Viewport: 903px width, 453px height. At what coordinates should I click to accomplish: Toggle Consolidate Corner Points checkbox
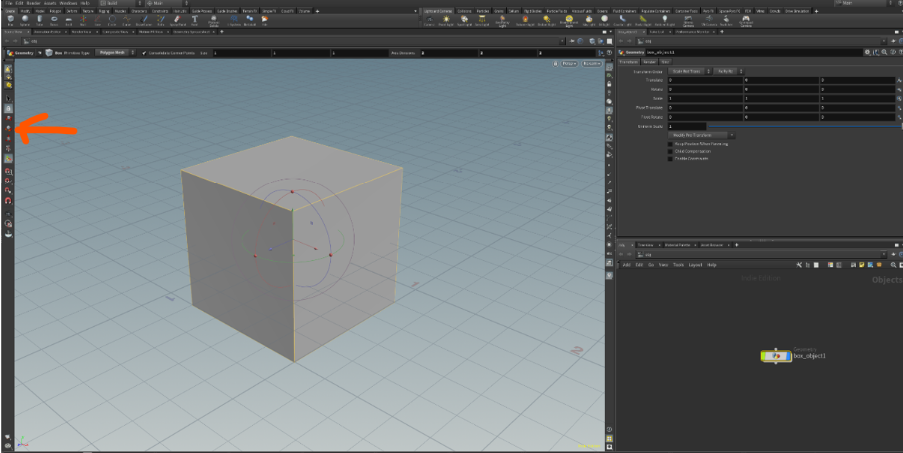click(144, 52)
